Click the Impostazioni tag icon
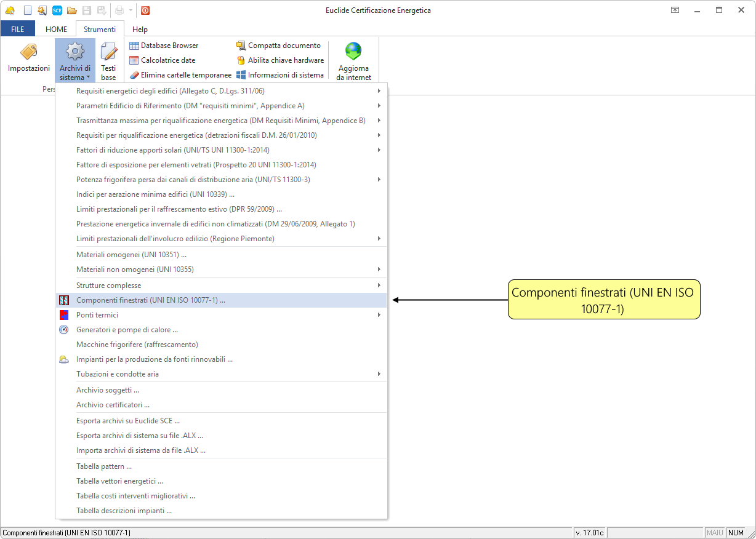756x539 pixels. point(28,54)
